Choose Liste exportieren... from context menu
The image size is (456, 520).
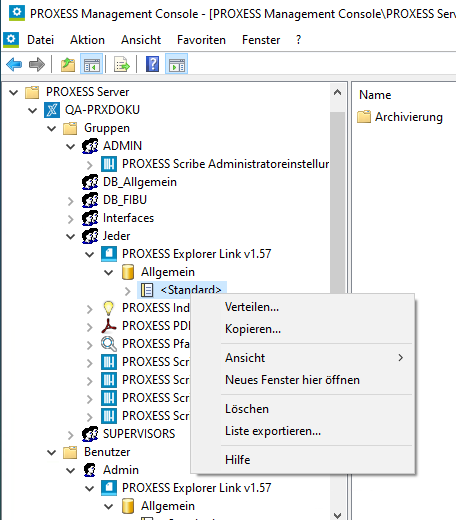[x=303, y=431]
